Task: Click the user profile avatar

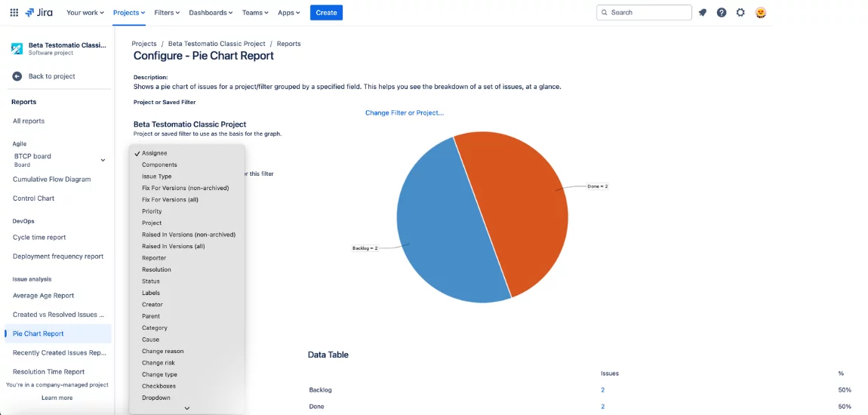Action: [x=761, y=12]
